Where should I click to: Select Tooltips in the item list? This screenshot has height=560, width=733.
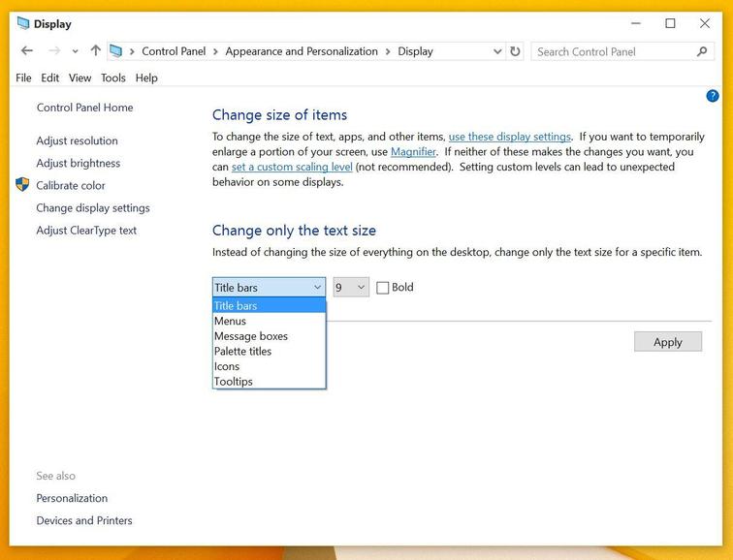click(269, 381)
